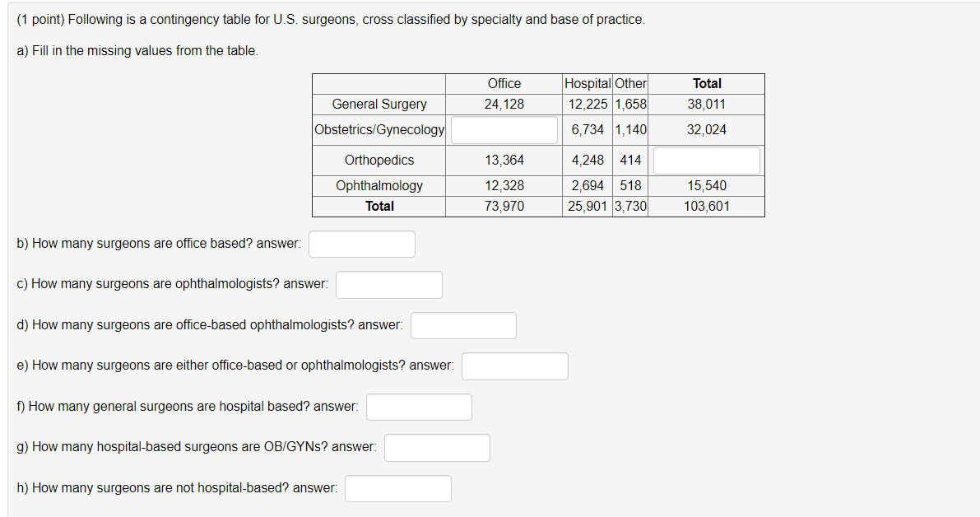Viewport: 980px width, 517px height.
Task: Click the missing Obstetrics/Gynecology Office value field
Action: click(x=504, y=130)
